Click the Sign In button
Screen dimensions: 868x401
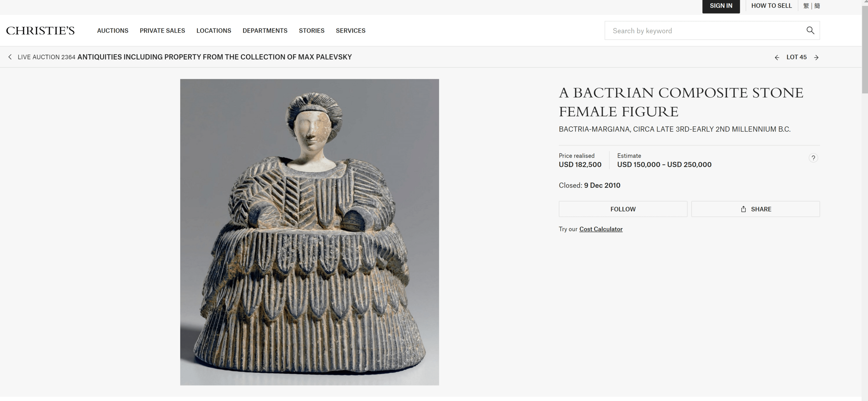(x=721, y=6)
